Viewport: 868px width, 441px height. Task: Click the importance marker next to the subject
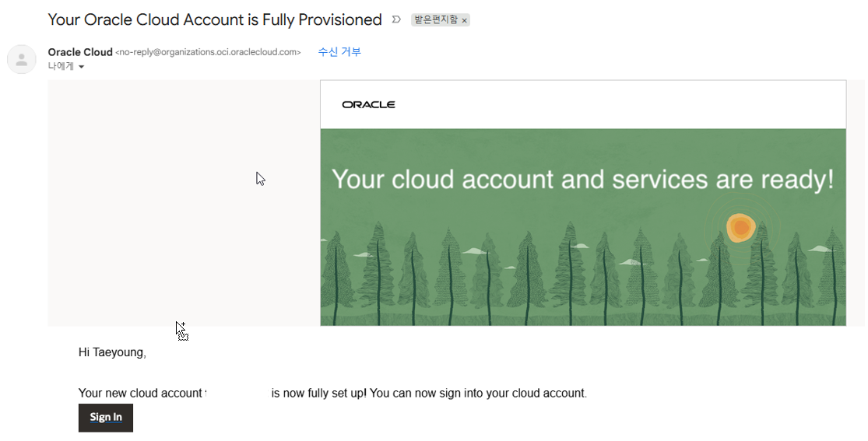395,20
